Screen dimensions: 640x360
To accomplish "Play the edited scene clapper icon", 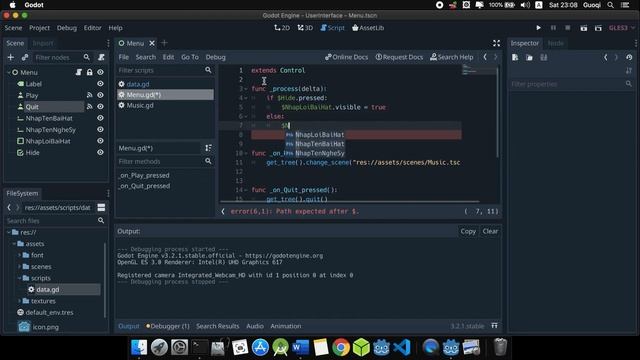I will click(584, 28).
